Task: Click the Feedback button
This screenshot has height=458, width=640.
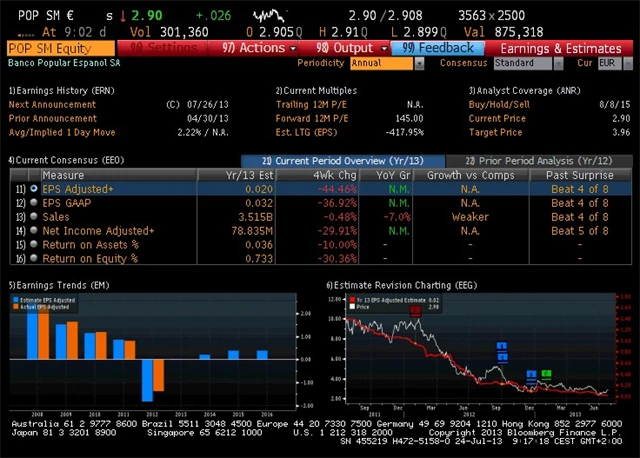Action: 439,48
